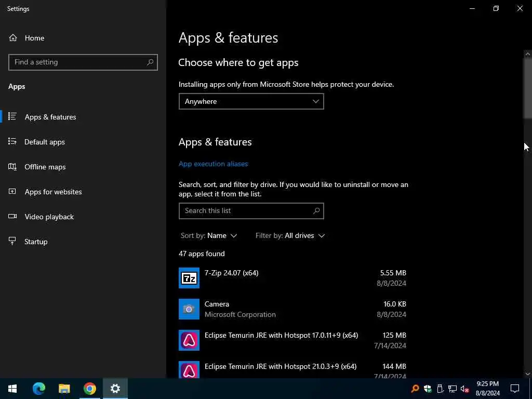Open the notification action center
The image size is (532, 399).
coord(515,389)
